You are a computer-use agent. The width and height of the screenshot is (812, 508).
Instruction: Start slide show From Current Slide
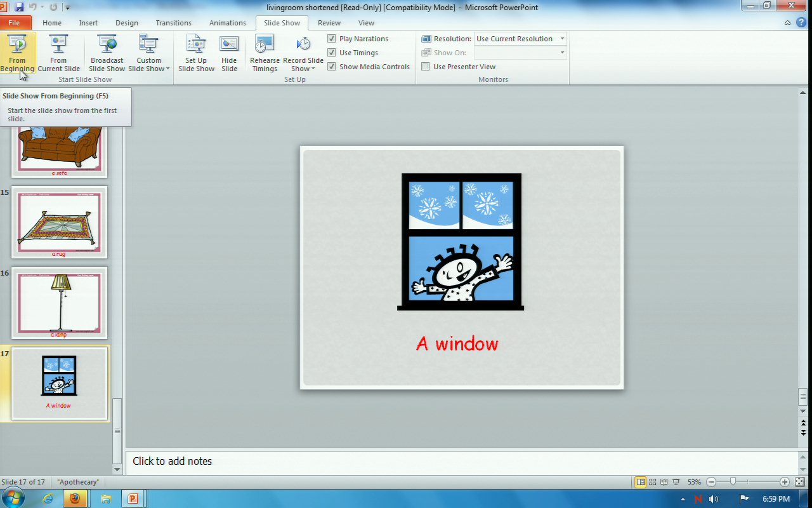tap(58, 53)
